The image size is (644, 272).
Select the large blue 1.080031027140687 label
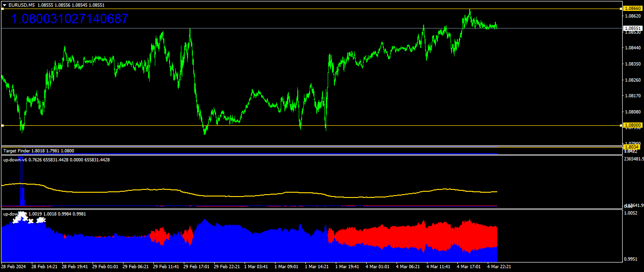[x=69, y=19]
